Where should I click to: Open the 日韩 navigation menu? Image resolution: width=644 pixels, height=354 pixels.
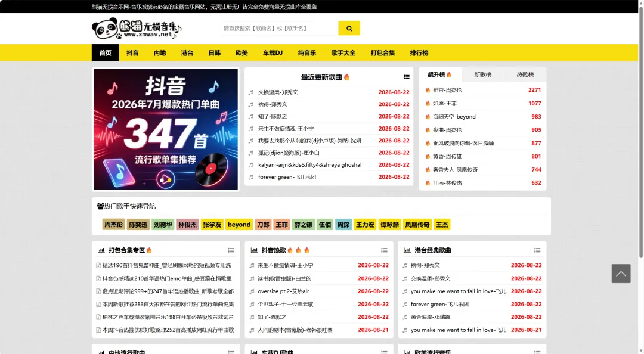(x=215, y=52)
